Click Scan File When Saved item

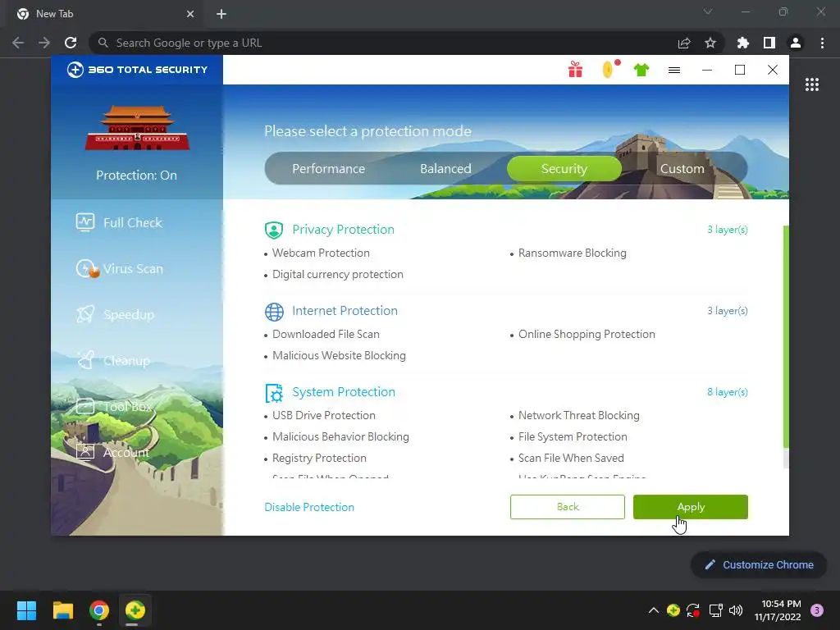pos(571,458)
